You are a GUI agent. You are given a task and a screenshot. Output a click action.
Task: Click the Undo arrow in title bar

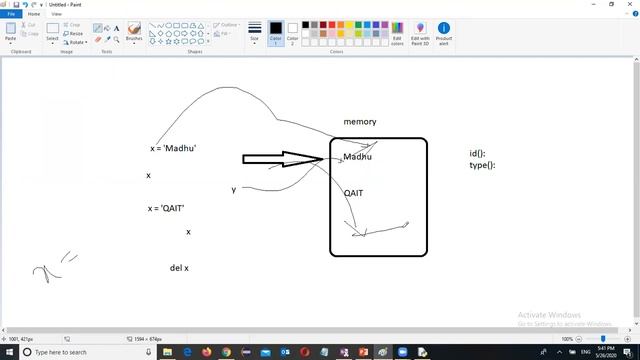point(25,4)
